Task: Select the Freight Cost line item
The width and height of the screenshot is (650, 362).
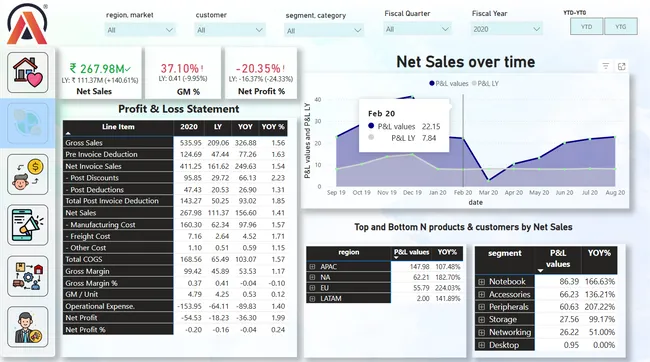Action: pyautogui.click(x=118, y=236)
